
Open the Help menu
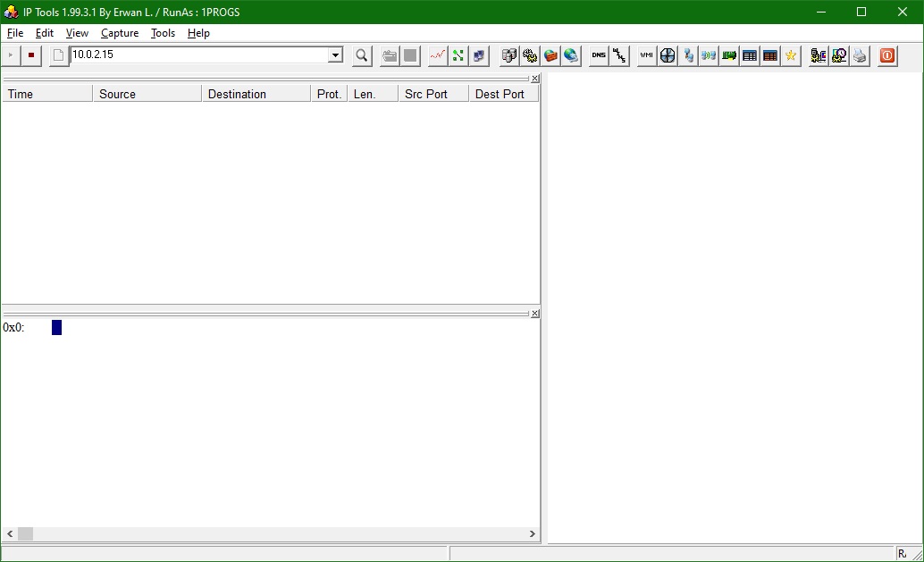coord(198,33)
